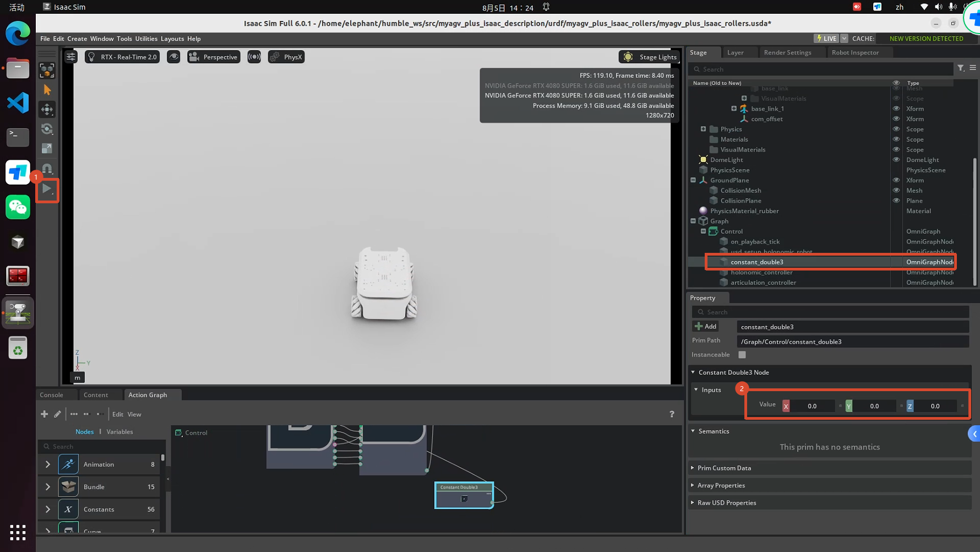Expand base_link_1 in the stage tree
The width and height of the screenshot is (980, 552).
(x=734, y=109)
